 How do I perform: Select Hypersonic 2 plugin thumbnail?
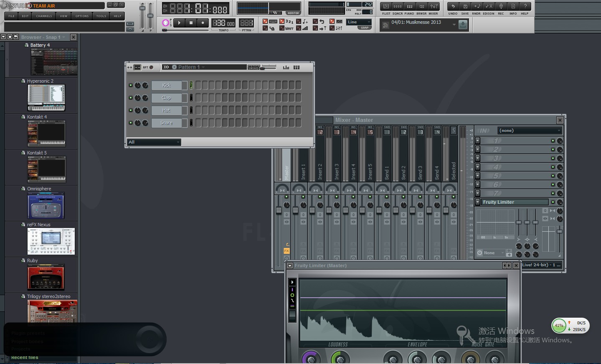(46, 98)
